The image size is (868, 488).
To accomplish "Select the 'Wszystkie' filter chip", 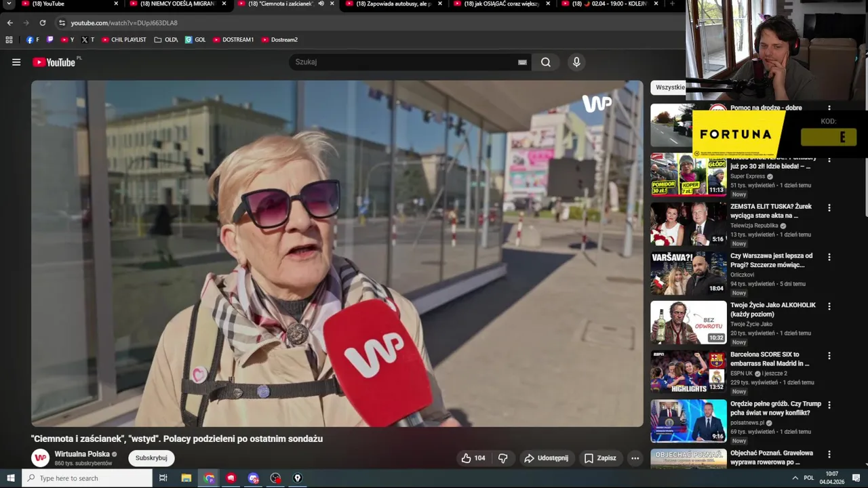I will point(669,87).
